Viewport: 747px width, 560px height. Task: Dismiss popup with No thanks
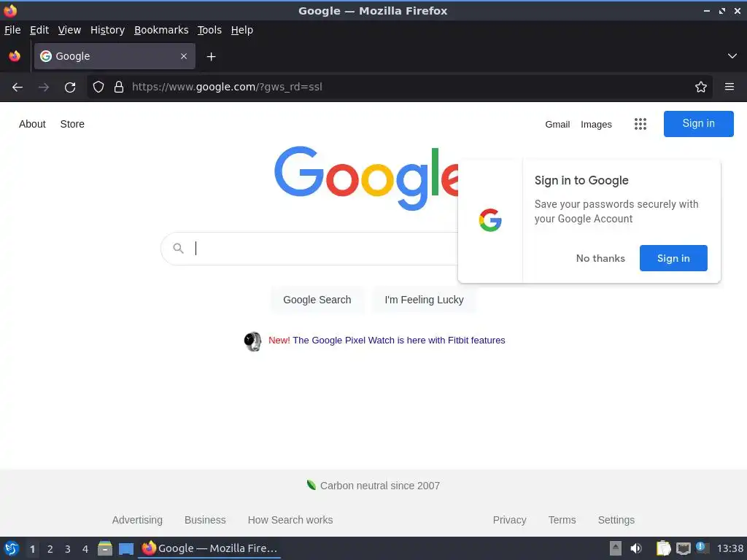pyautogui.click(x=600, y=258)
